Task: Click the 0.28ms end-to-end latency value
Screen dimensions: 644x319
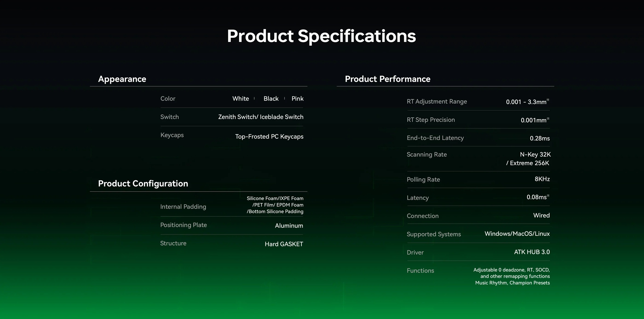Action: [540, 138]
